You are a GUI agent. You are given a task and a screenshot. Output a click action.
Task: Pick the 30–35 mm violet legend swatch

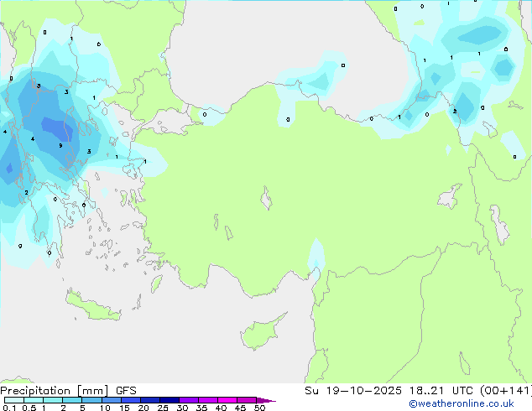coord(188,400)
